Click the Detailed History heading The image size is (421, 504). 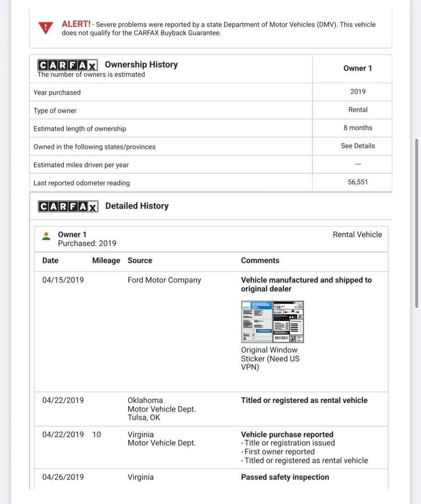pos(137,206)
